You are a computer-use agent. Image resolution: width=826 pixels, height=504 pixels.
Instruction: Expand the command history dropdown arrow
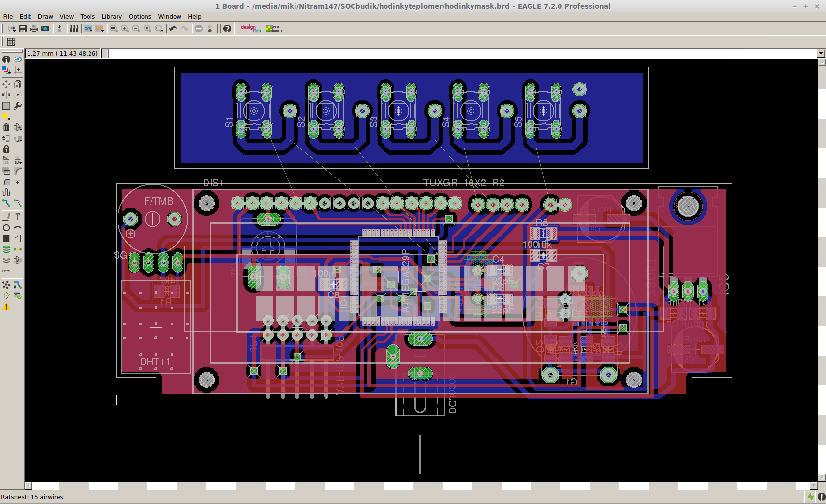coord(821,53)
